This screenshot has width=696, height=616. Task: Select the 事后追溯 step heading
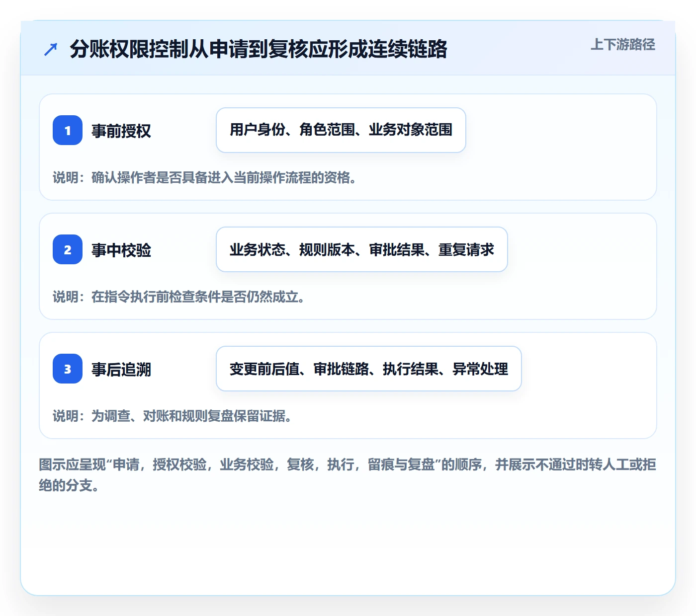click(121, 369)
